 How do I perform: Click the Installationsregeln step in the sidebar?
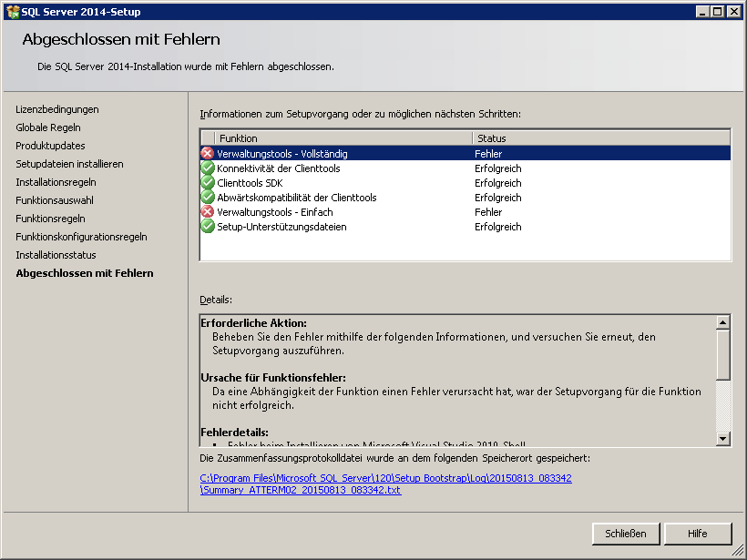tap(56, 182)
